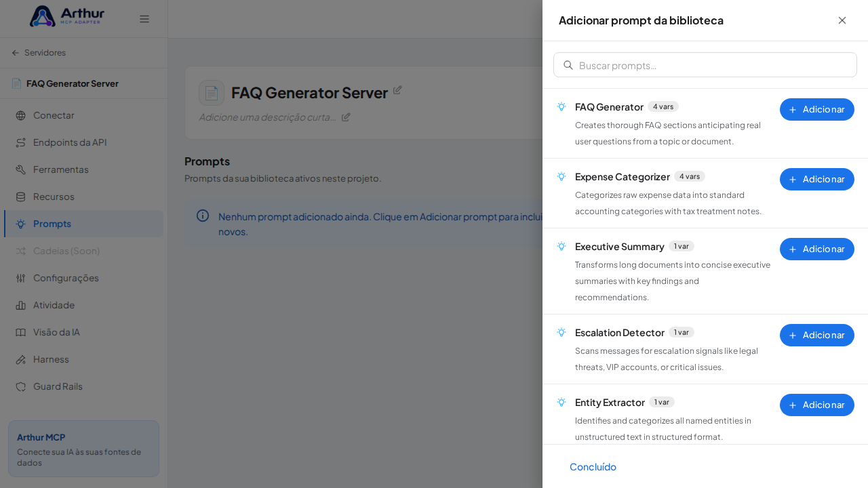Click the search magnifier icon

pyautogui.click(x=568, y=65)
